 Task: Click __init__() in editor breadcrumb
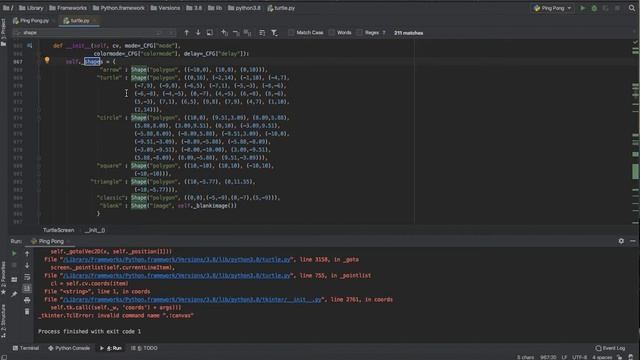pos(95,230)
